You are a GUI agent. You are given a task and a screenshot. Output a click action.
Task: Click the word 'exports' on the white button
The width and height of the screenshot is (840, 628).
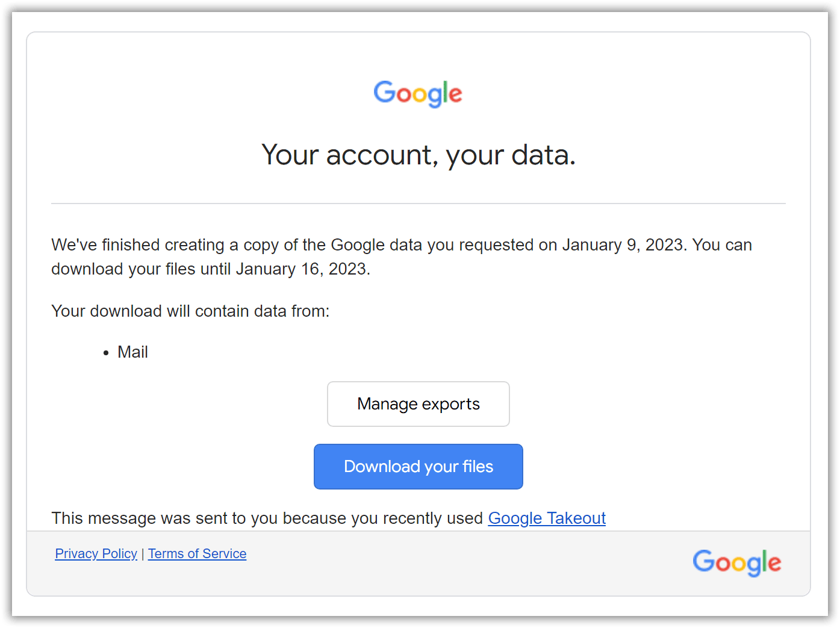click(x=451, y=405)
